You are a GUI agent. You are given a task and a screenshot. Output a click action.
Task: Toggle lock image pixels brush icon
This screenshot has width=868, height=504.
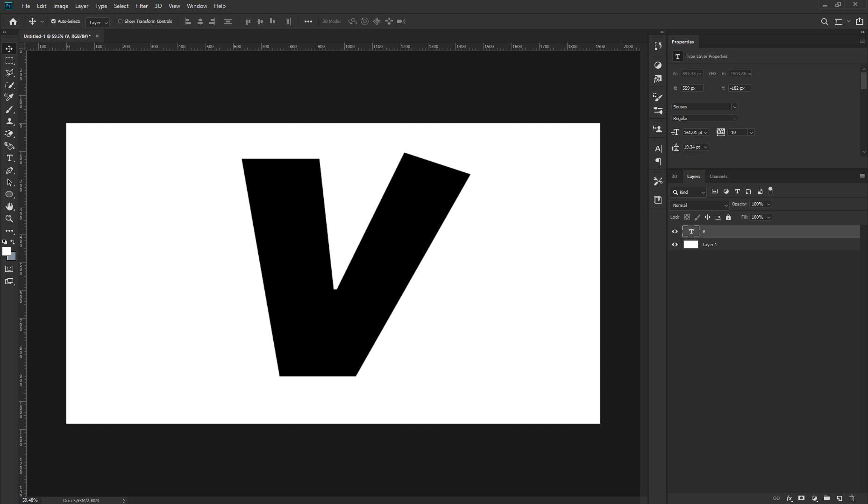point(697,217)
